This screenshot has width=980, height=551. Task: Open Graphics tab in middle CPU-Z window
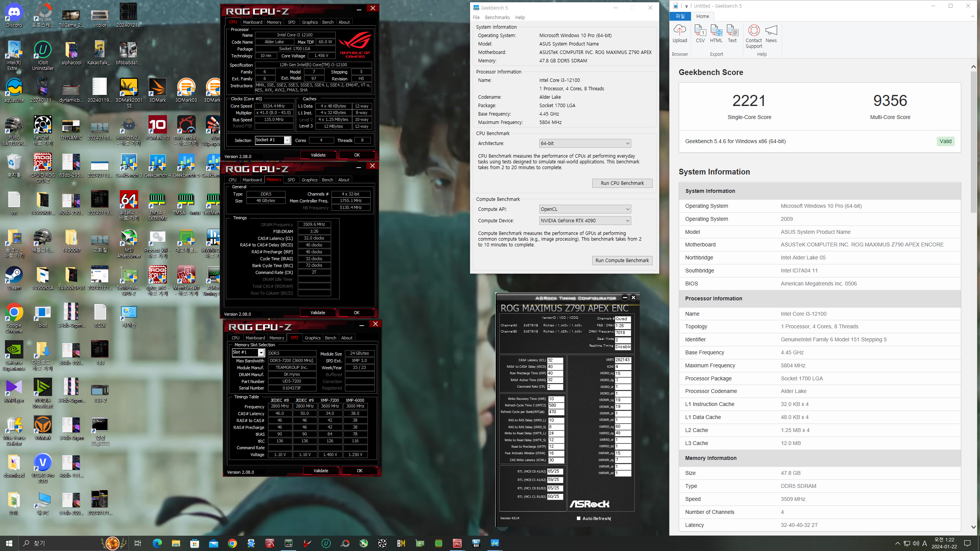click(x=309, y=180)
